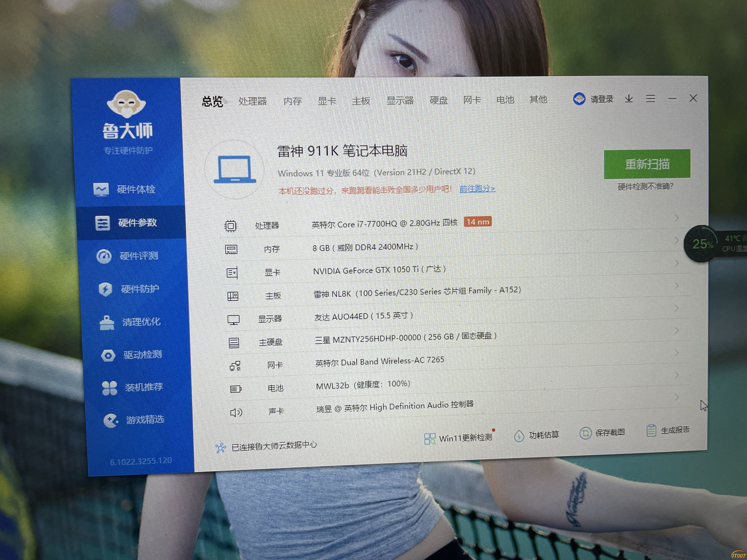Image resolution: width=747 pixels, height=560 pixels.
Task: Switch to the 总览 tab
Action: pos(213,101)
